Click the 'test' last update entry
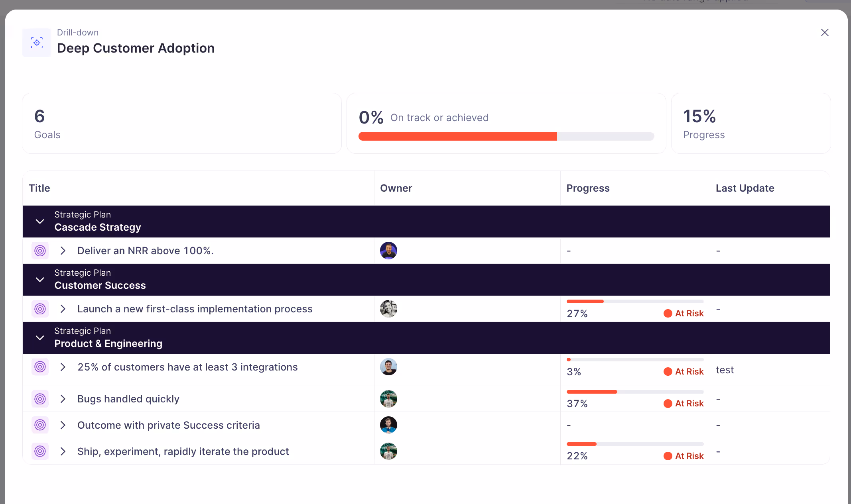The height and width of the screenshot is (504, 851). click(725, 370)
